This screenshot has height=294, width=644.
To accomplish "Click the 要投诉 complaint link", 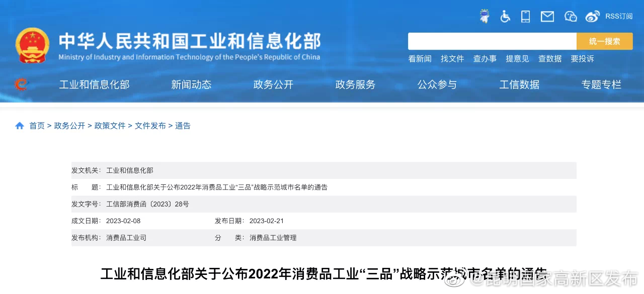I will [582, 58].
